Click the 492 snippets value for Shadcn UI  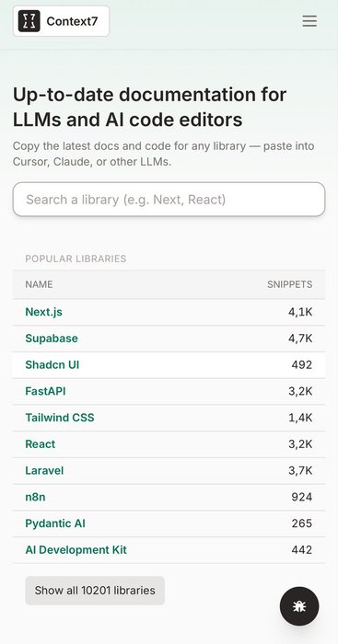(302, 364)
